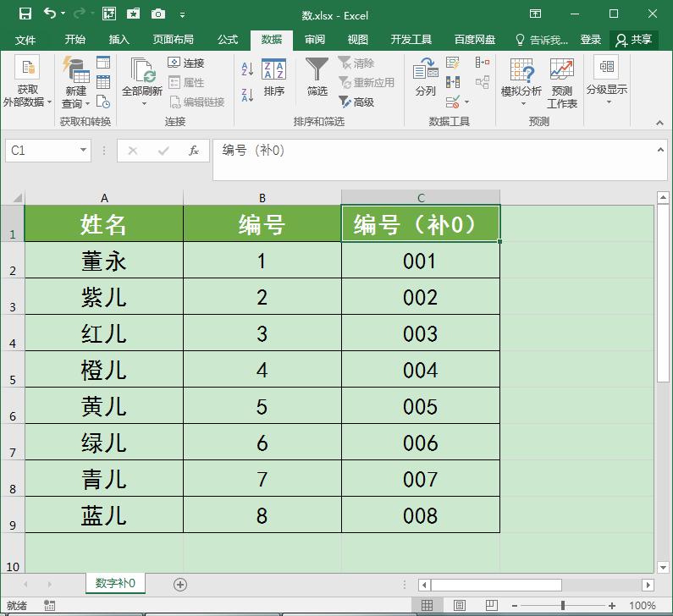Select cell containing 006
This screenshot has height=616, width=673.
tap(421, 442)
